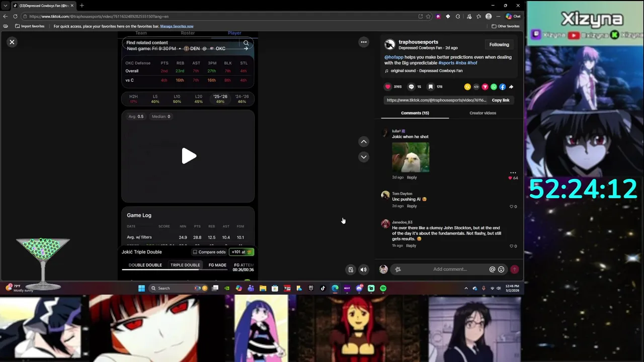Open the #hof hashtag
Viewport: 644px width, 362px height.
[472, 63]
